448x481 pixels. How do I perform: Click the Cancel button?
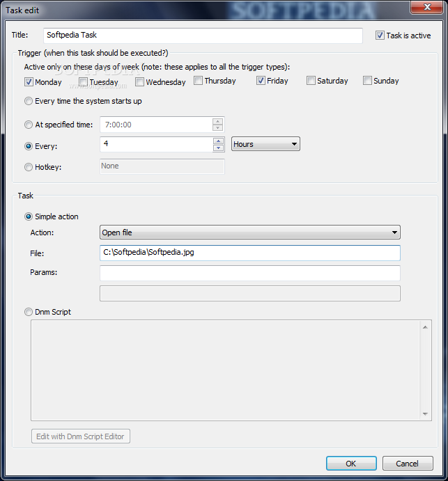(x=408, y=463)
